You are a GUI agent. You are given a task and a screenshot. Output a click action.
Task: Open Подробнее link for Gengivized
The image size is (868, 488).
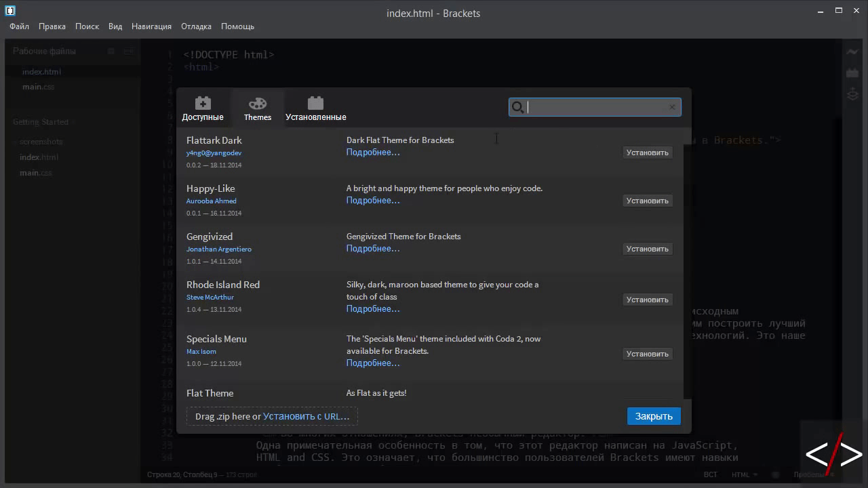373,249
